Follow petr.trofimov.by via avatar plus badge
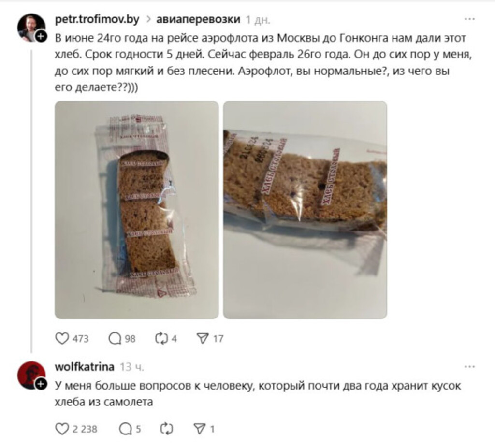 41,36
